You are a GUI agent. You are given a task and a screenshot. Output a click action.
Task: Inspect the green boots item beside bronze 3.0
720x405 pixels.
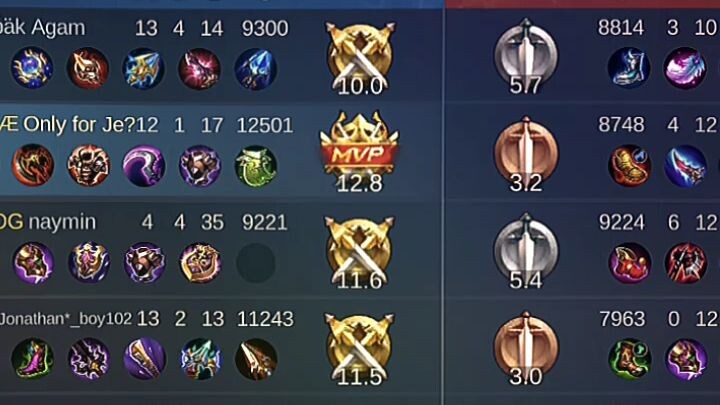click(629, 359)
